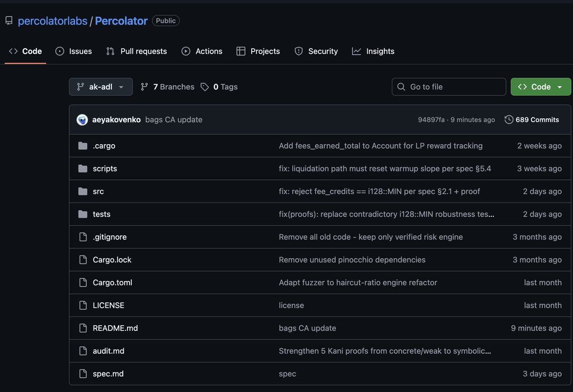Screen dimensions: 573x392
Task: Open commit 'Add fees_earned_total to Account' message
Action: pos(381,146)
